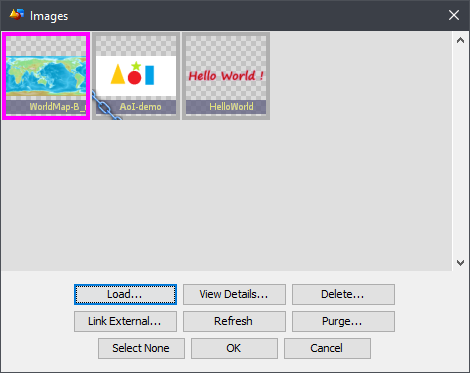Screen dimensions: 470x373
Task: Click the Delete... button
Action: pos(343,294)
